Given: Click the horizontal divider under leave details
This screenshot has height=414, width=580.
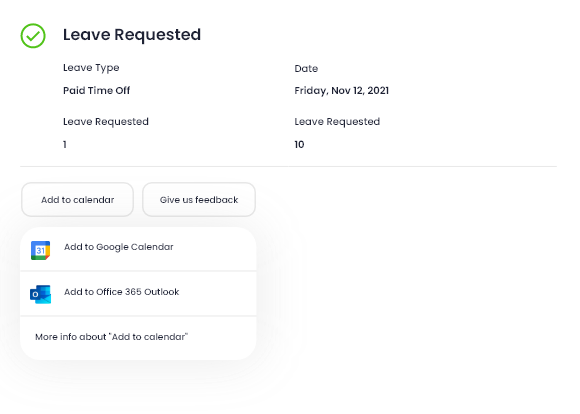Looking at the screenshot, I should pos(289,166).
